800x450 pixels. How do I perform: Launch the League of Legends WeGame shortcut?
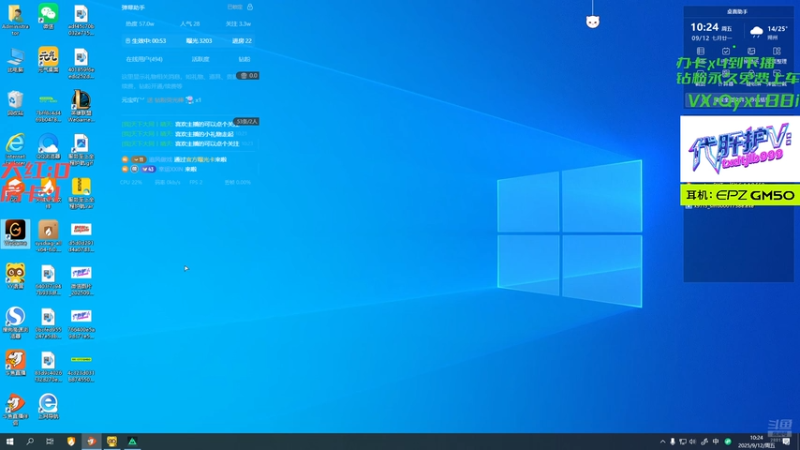(81, 106)
